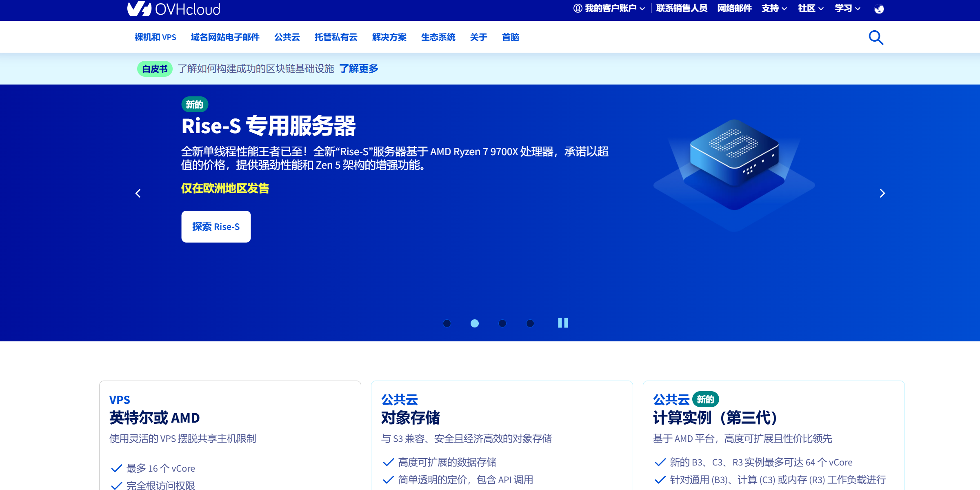The height and width of the screenshot is (490, 980).
Task: Click 最多 16 个 vCore text
Action: coord(160,468)
